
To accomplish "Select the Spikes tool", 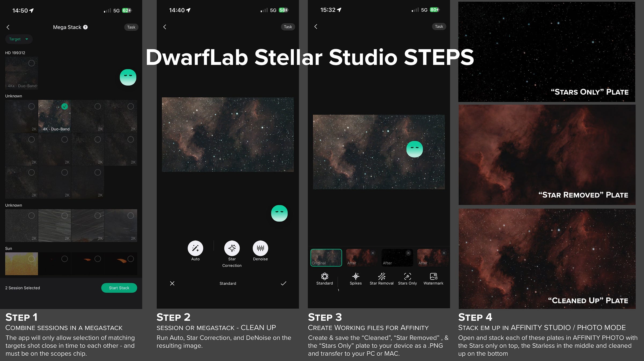I will 356,279.
